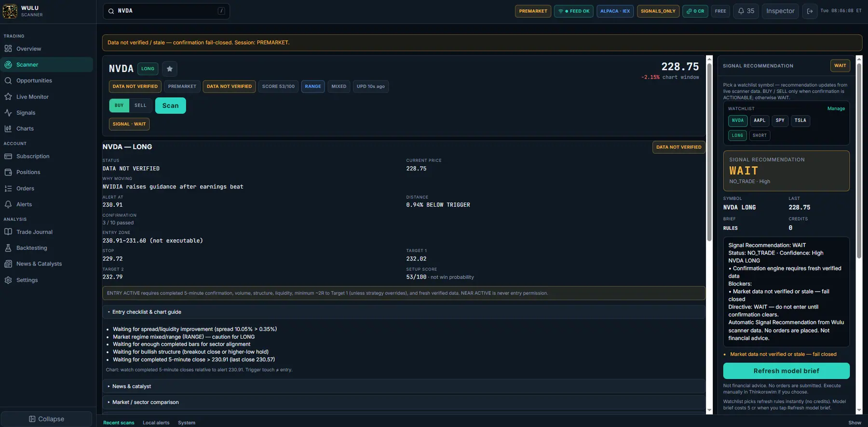Select NVDA watchlist chip
Image resolution: width=868 pixels, height=427 pixels.
pyautogui.click(x=738, y=120)
